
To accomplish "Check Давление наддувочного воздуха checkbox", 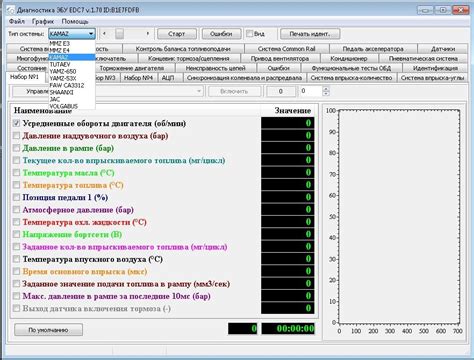I will pos(16,136).
